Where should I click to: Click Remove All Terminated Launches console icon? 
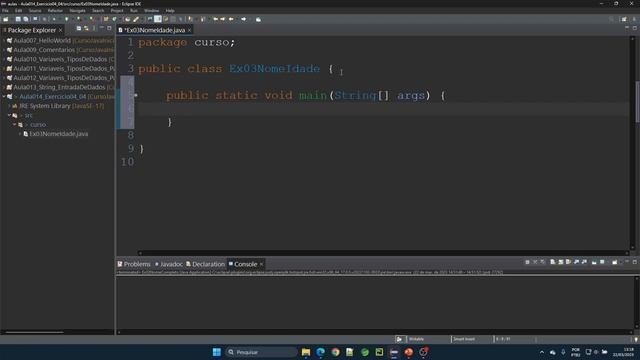click(x=542, y=262)
